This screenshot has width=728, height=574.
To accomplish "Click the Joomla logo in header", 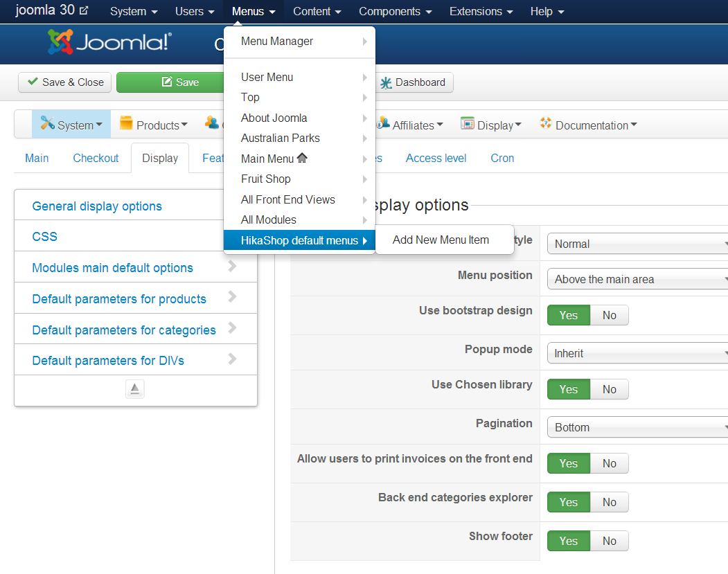I will point(109,42).
